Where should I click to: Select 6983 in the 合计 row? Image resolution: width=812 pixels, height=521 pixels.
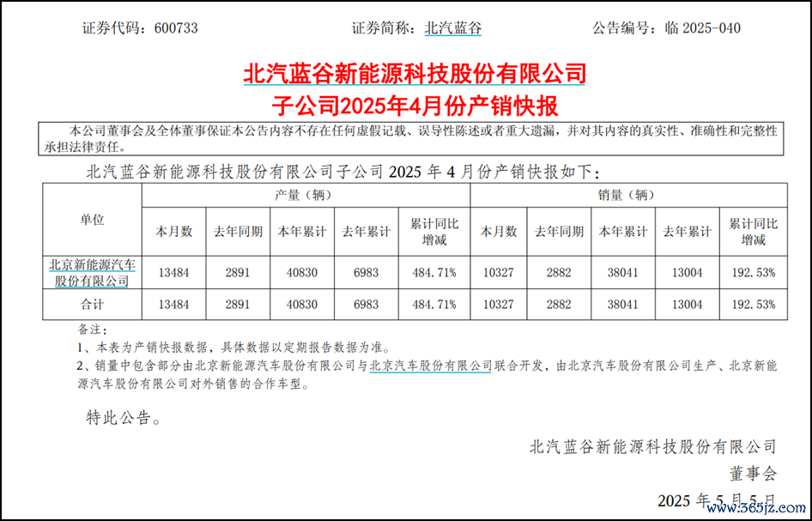pyautogui.click(x=367, y=305)
